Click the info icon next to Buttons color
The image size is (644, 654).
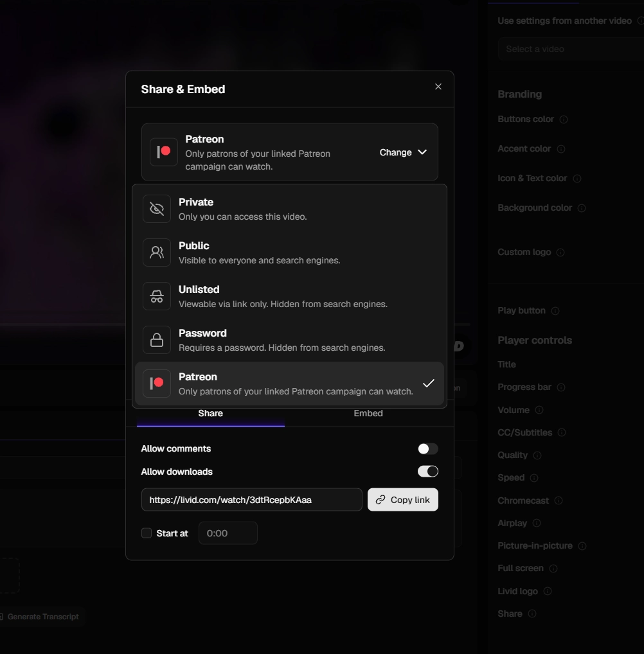pos(564,119)
